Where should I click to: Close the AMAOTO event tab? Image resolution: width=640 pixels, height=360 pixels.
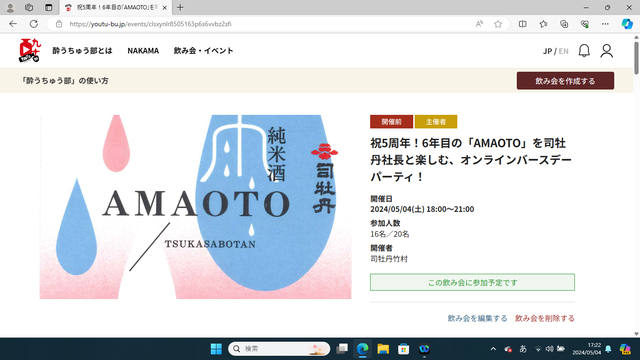point(164,7)
